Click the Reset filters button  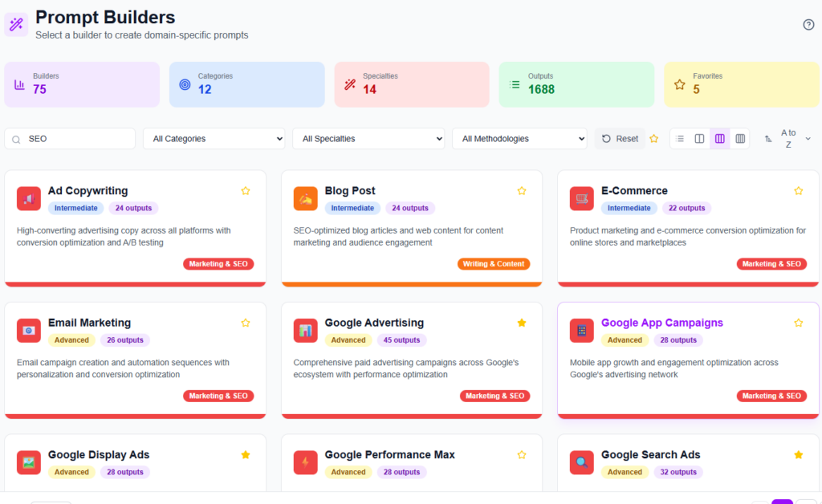point(619,138)
